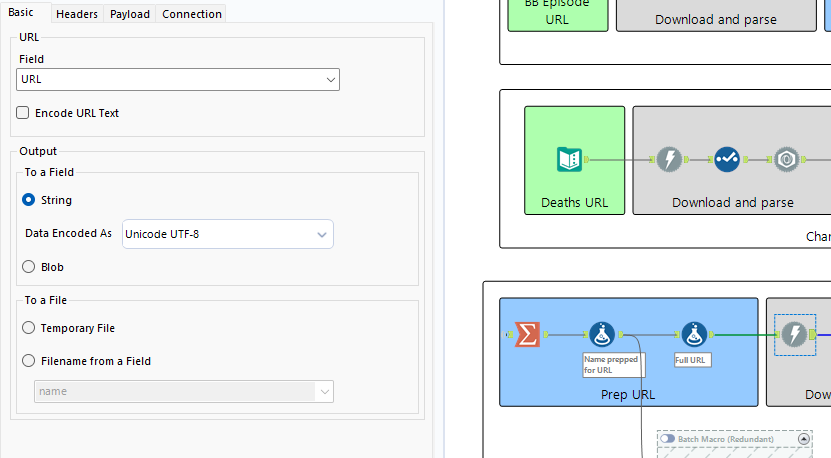Toggle the Batch Macro (Redundant) container on
The height and width of the screenshot is (458, 831).
point(667,439)
